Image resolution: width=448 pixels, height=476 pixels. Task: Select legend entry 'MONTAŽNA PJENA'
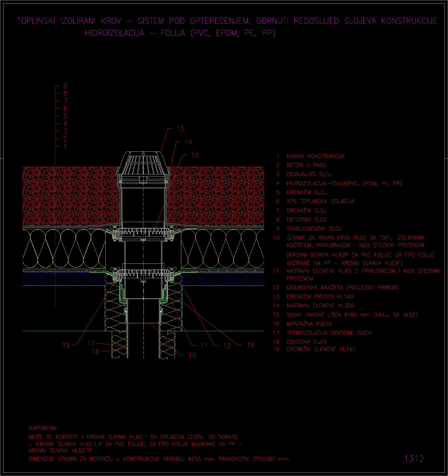click(x=309, y=324)
